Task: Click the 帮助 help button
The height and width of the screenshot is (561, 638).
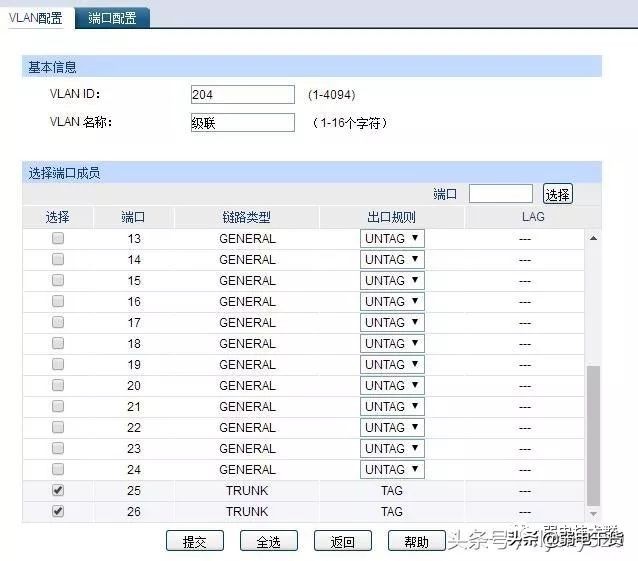Action: (x=417, y=541)
